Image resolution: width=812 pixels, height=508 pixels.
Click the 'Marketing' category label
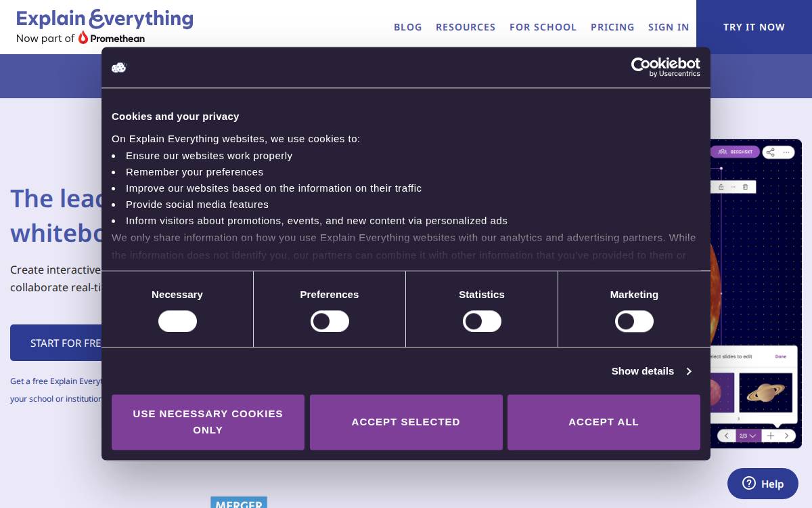pos(634,295)
